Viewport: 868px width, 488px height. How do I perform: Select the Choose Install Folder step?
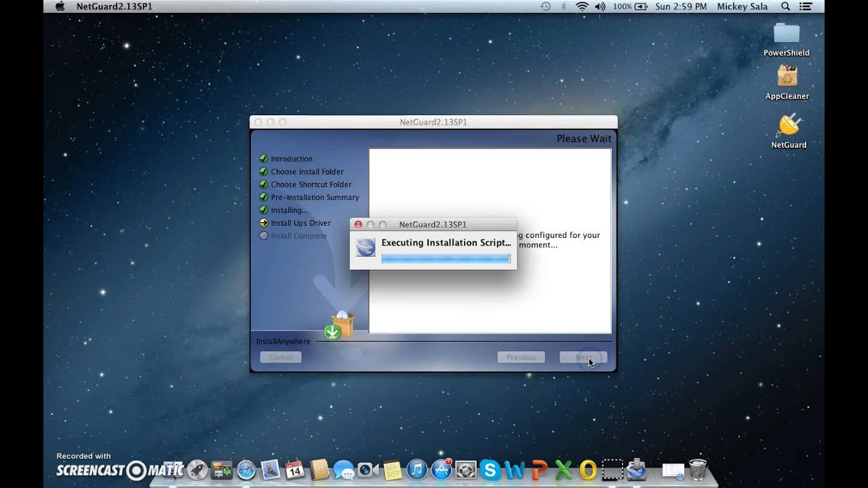tap(307, 171)
